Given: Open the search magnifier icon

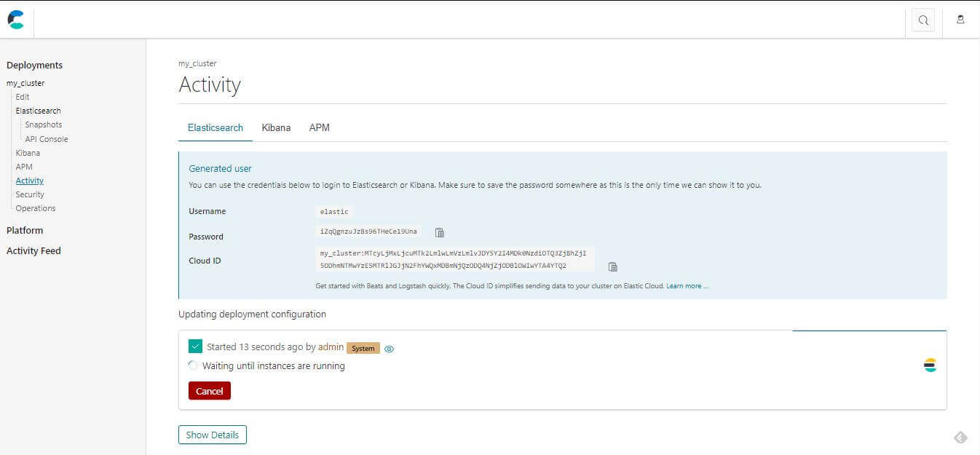Looking at the screenshot, I should [x=923, y=20].
